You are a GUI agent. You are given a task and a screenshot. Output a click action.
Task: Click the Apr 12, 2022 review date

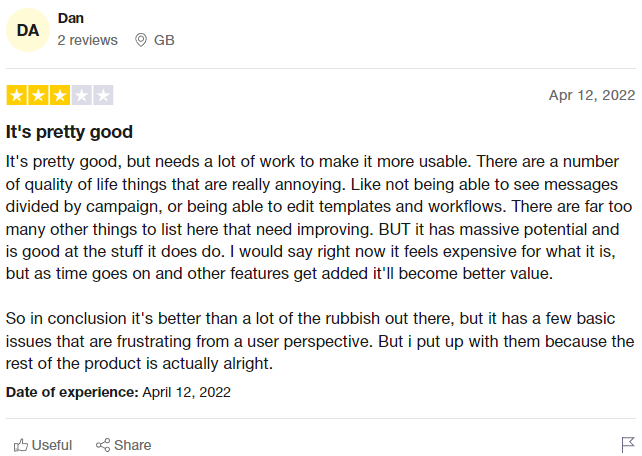[592, 95]
